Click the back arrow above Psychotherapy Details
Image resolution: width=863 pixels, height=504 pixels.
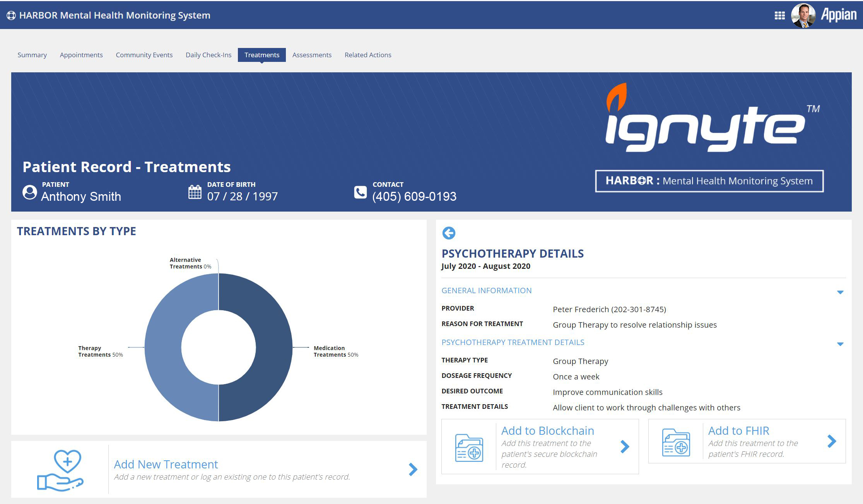coord(449,233)
